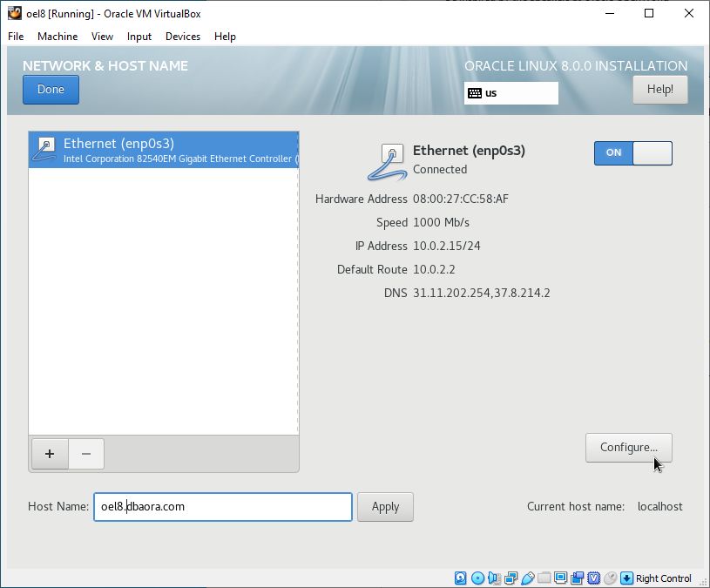Click the DNS value 31.11.202.254,37.8.214.2
Viewport: 710px width, 588px height.
pyautogui.click(x=482, y=293)
